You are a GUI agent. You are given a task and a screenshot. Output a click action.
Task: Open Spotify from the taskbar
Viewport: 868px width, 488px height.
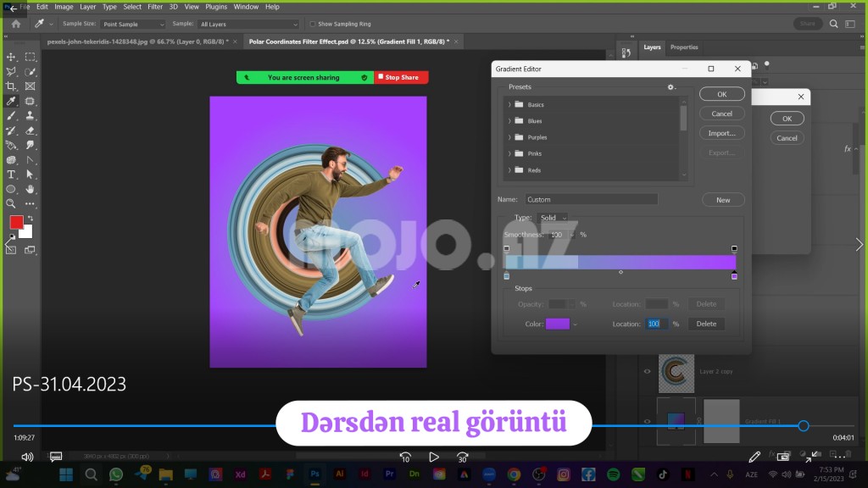click(x=613, y=474)
